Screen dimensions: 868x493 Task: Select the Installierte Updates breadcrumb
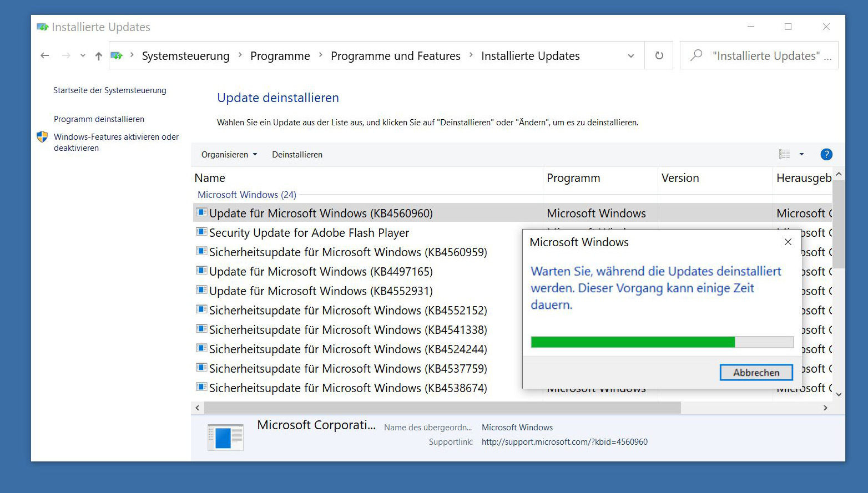pos(531,56)
